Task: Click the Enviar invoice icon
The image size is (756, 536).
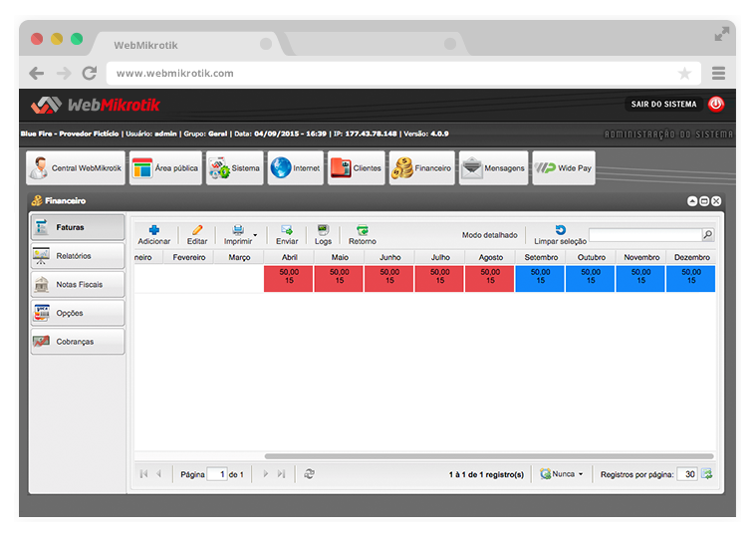Action: 287,229
